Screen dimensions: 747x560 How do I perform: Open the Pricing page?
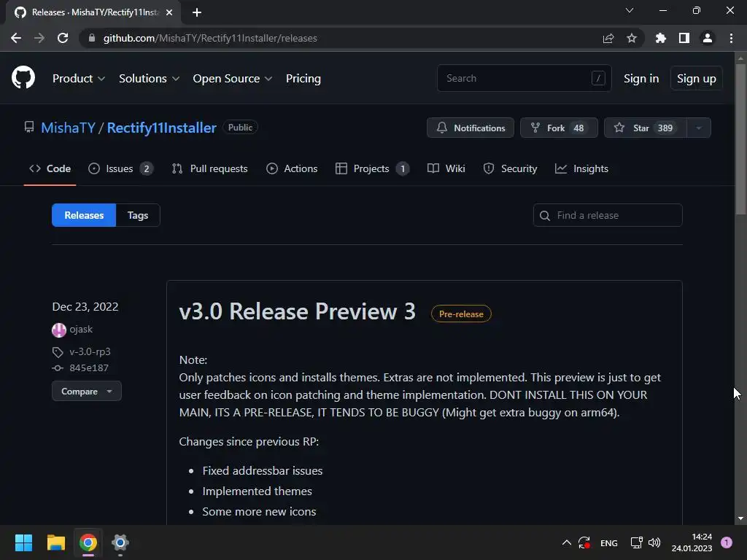click(303, 79)
